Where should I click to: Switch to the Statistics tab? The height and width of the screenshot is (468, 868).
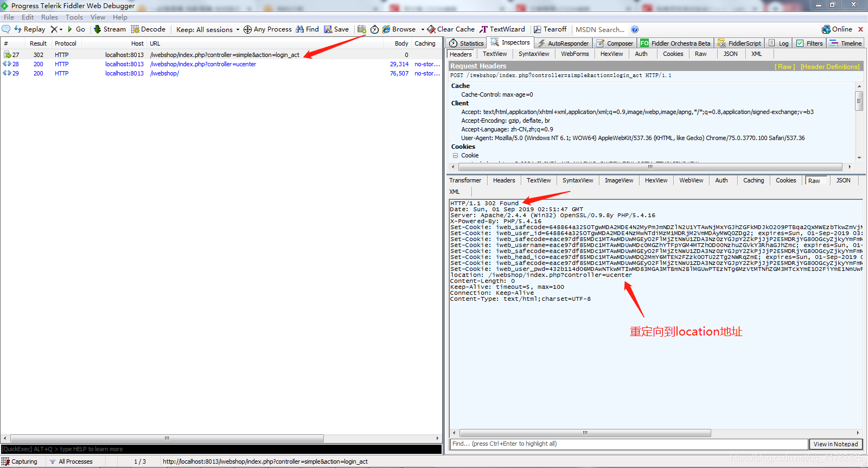click(x=466, y=43)
